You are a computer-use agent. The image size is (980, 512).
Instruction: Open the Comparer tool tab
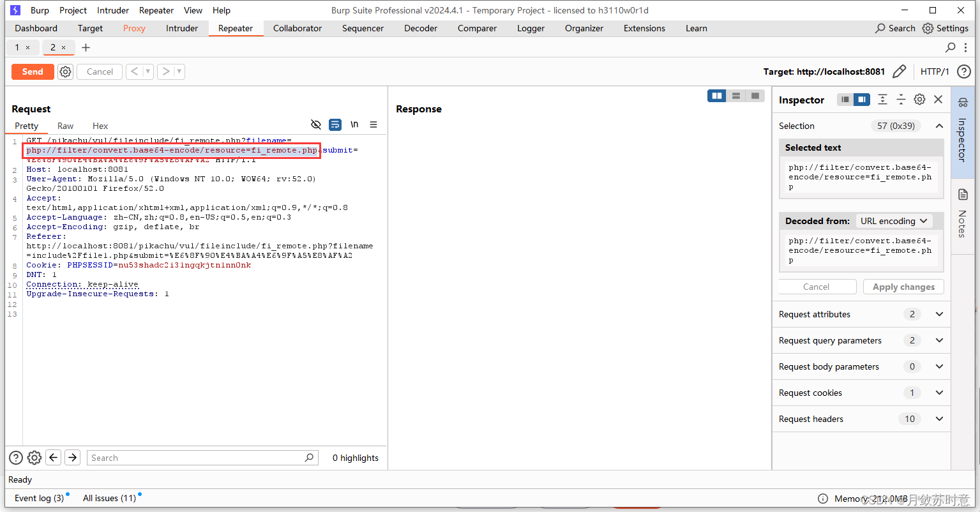click(477, 28)
